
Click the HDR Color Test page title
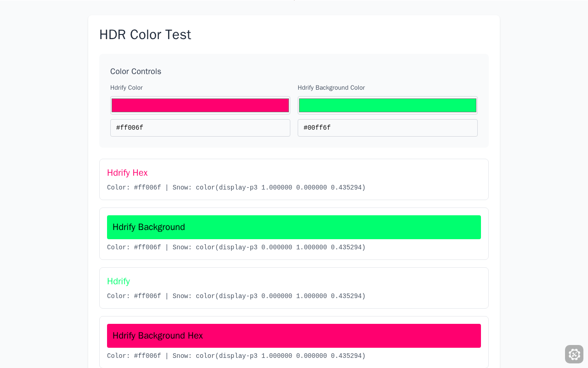tap(145, 34)
